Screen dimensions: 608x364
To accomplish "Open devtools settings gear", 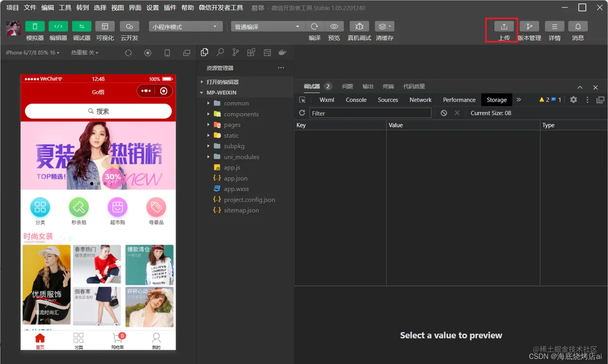I will click(574, 100).
